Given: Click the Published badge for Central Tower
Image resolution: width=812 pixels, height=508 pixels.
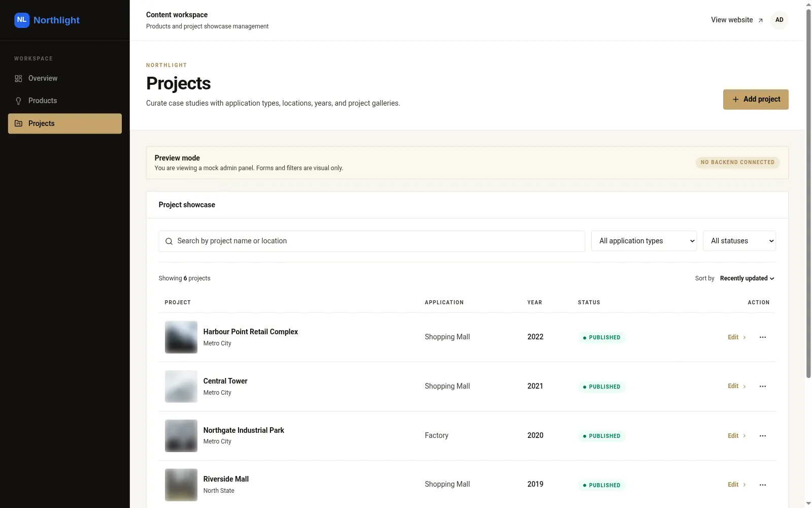Looking at the screenshot, I should click(x=601, y=387).
